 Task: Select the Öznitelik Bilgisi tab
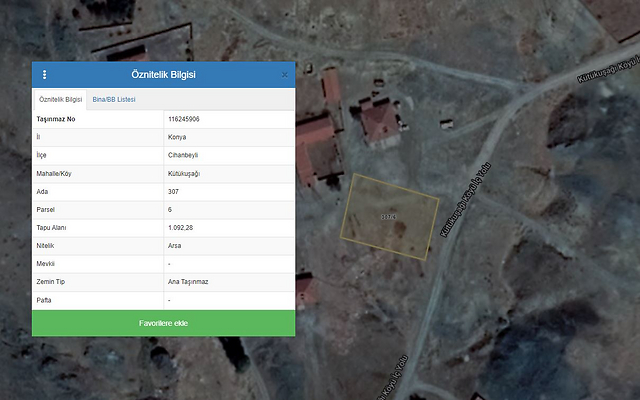(x=60, y=100)
